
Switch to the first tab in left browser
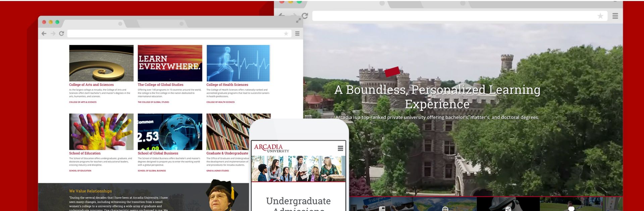click(x=94, y=24)
